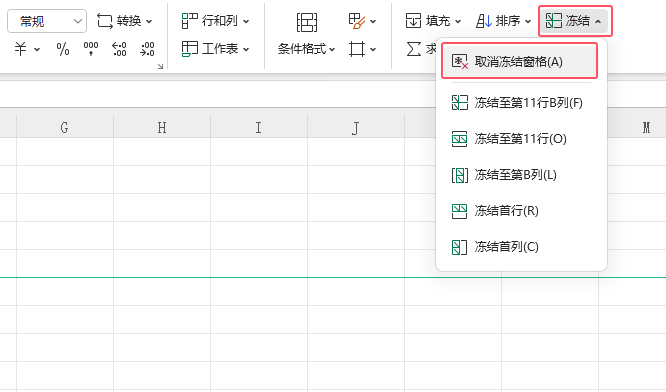Select column H header
This screenshot has width=666, height=392.
162,127
